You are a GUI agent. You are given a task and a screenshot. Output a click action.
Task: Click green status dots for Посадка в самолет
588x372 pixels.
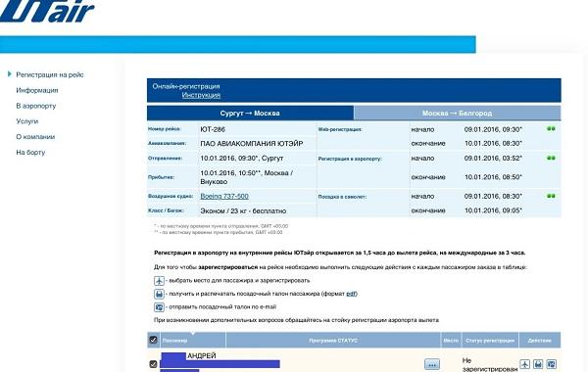[551, 196]
